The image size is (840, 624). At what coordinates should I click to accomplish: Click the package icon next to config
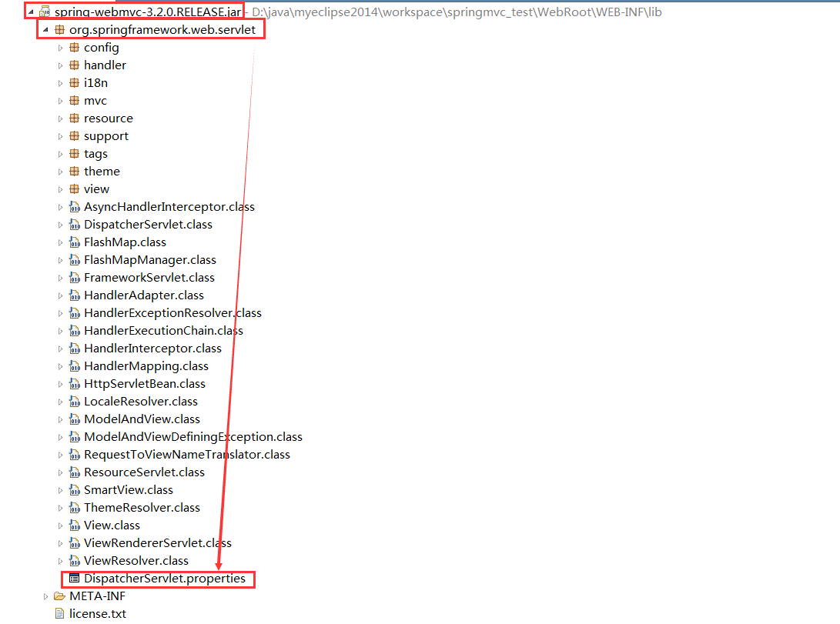click(x=75, y=48)
